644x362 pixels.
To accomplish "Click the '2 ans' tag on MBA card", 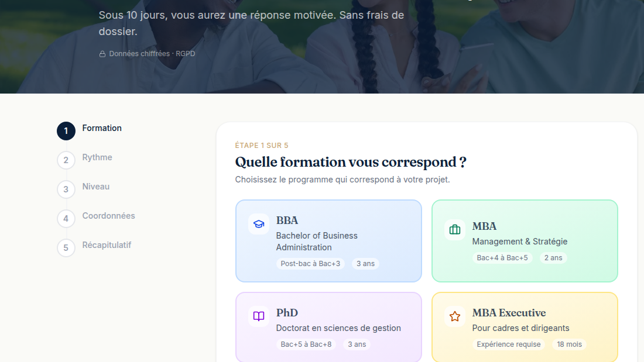I will tap(553, 258).
